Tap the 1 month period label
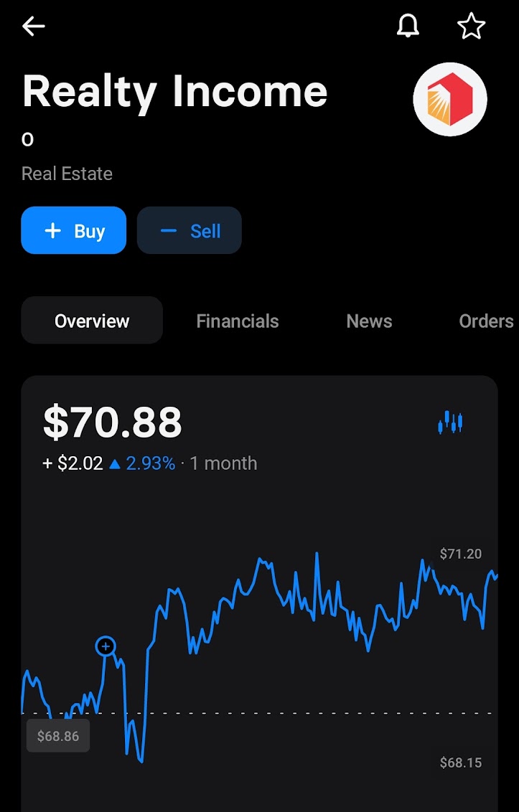 tap(223, 463)
